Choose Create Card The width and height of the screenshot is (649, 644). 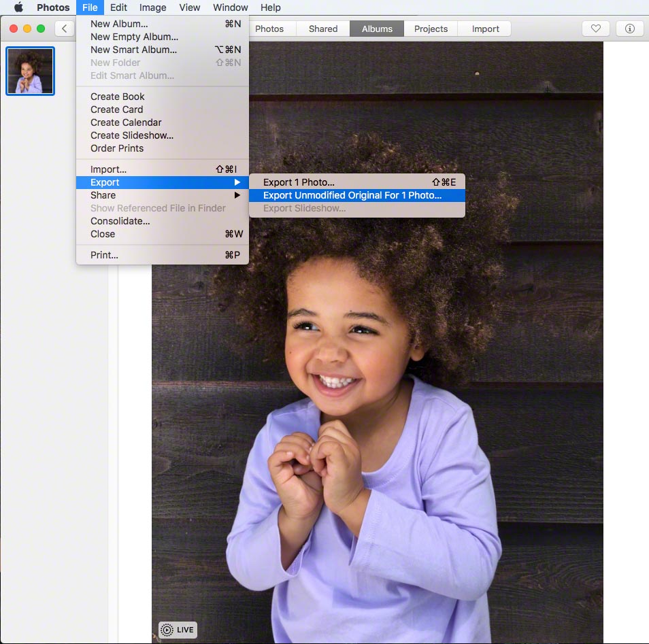pos(162,109)
